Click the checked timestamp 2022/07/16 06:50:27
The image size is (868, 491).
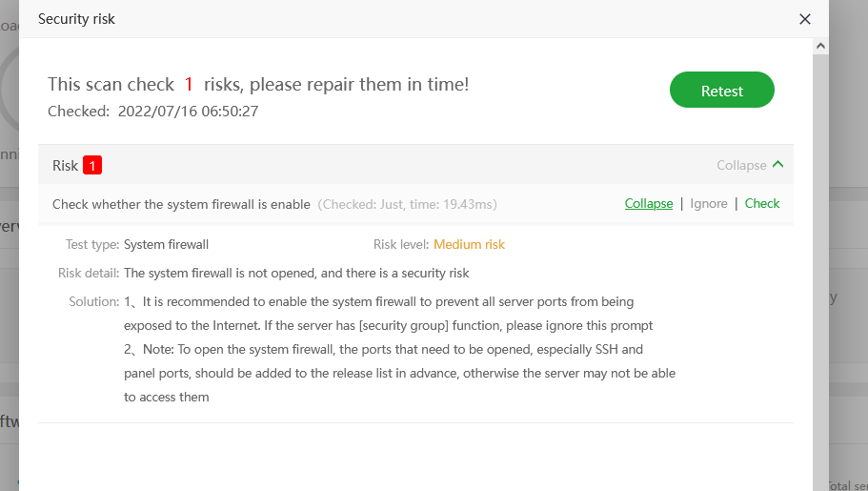pyautogui.click(x=188, y=112)
